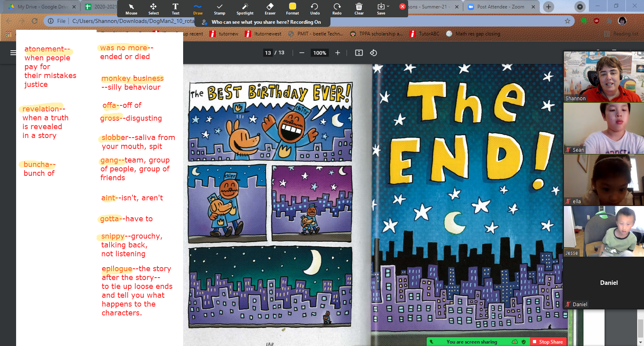This screenshot has width=644, height=346.
Task: Open the Chrome tab search dropdown
Action: 580,7
